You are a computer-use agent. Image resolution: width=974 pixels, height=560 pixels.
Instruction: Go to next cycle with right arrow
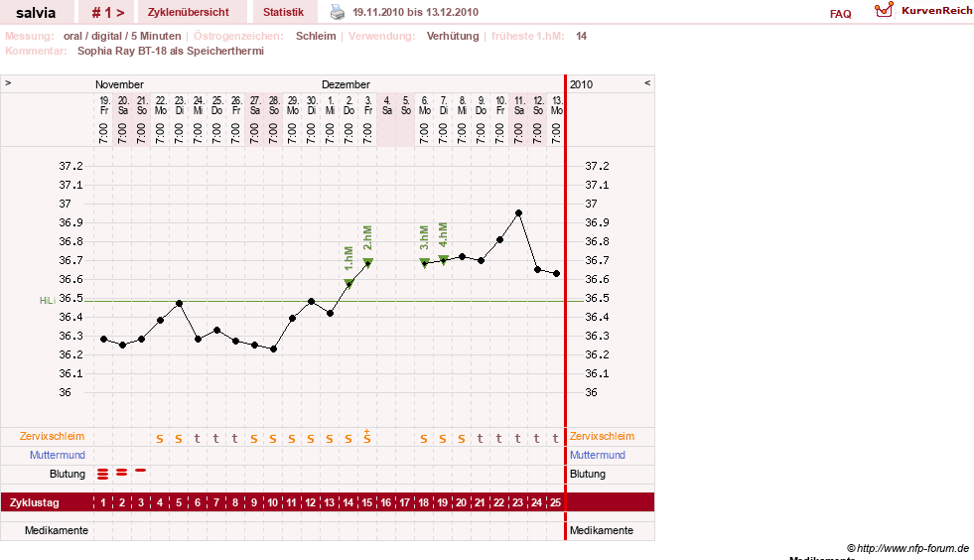click(8, 82)
